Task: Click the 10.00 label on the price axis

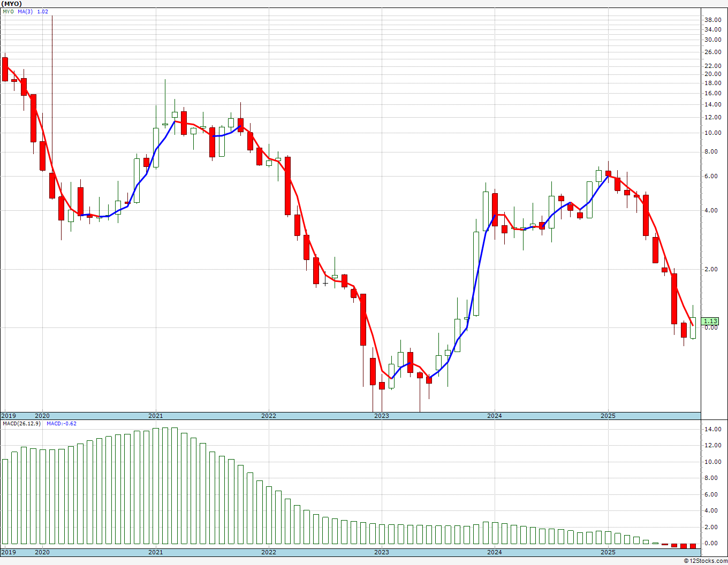Action: tap(712, 133)
